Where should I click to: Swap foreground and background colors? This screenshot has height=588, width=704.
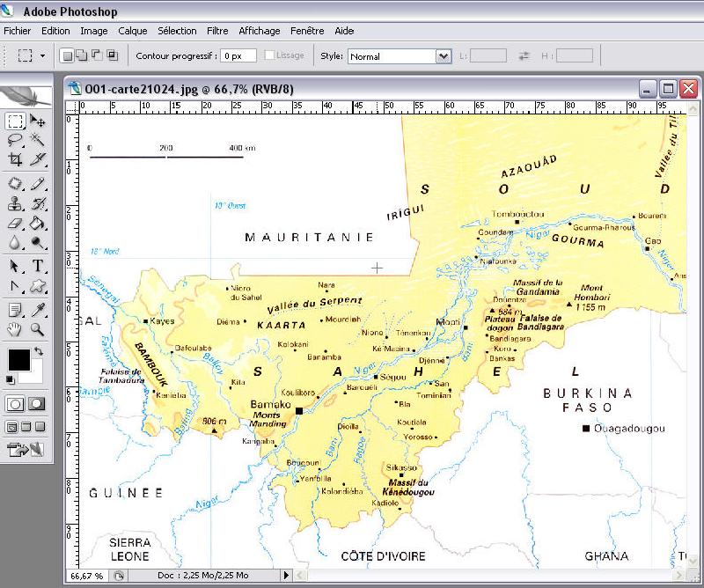point(40,351)
